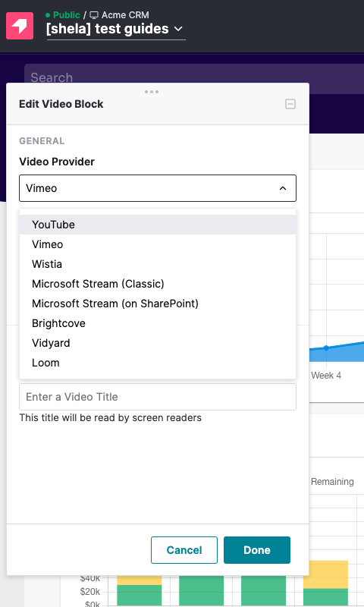Choose Wistia as video provider
364x607 pixels.
coord(158,264)
